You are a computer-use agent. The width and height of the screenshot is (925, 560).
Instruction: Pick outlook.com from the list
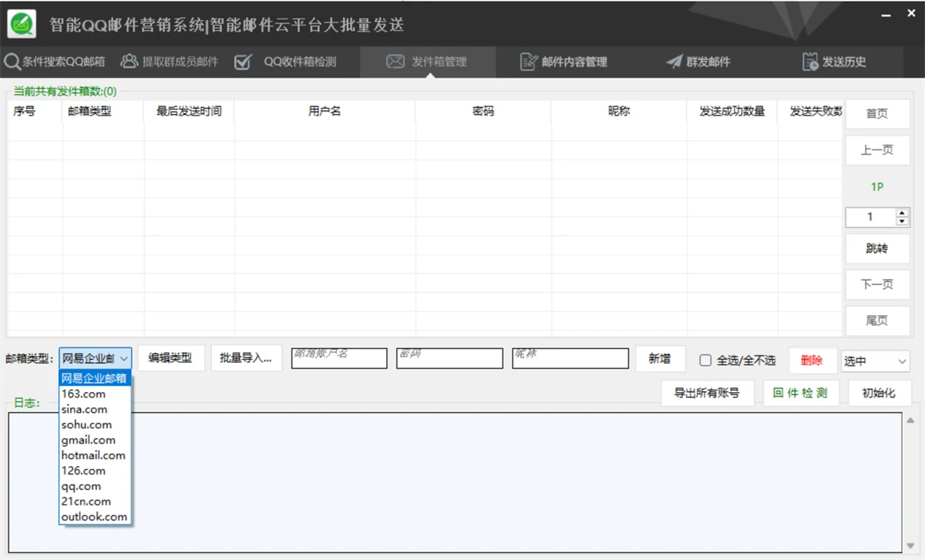tap(96, 517)
